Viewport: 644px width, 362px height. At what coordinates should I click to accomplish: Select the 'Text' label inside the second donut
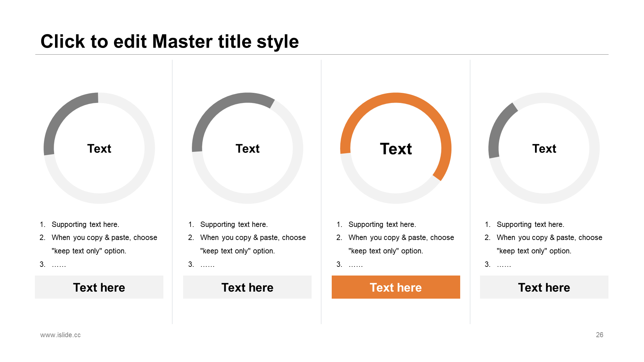click(x=248, y=148)
